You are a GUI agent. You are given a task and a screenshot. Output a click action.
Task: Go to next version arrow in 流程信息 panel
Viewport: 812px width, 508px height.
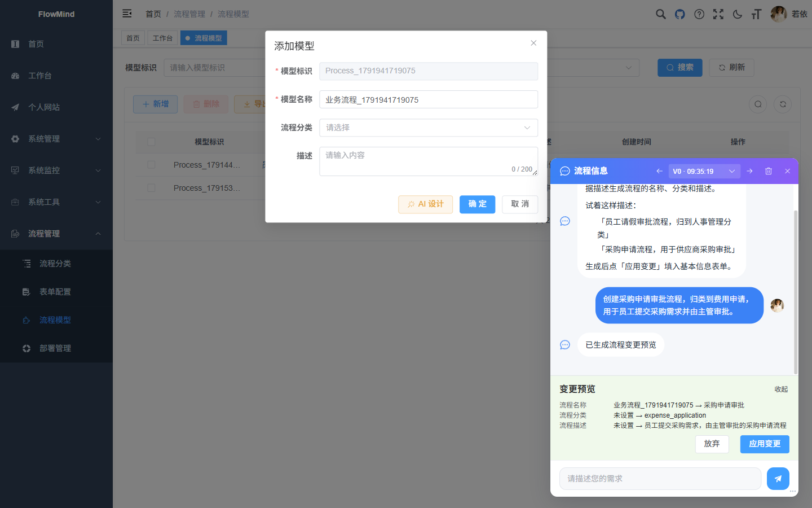pos(749,171)
